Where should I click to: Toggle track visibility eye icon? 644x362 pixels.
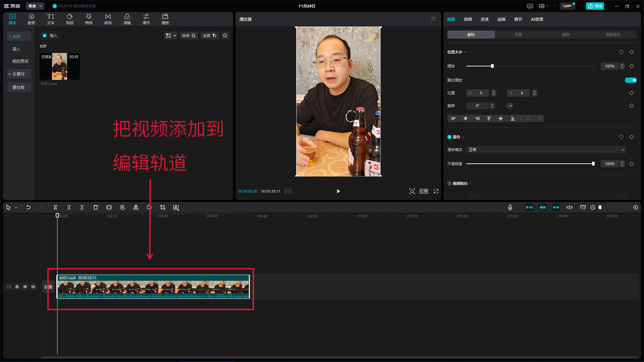[25, 287]
